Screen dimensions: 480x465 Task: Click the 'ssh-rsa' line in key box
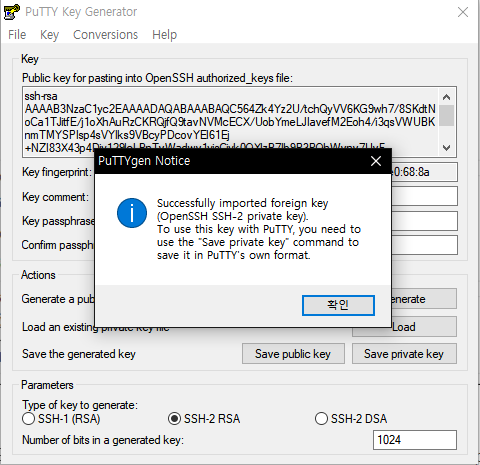pyautogui.click(x=41, y=96)
